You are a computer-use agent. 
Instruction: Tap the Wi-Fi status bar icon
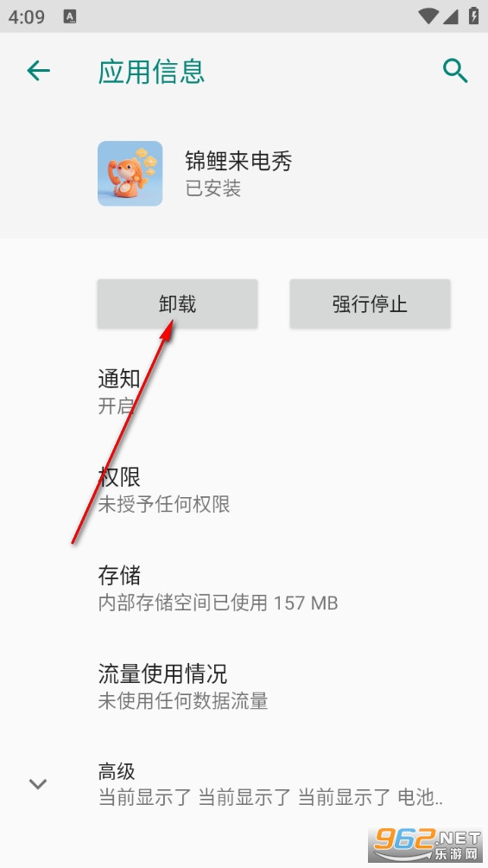pyautogui.click(x=428, y=16)
